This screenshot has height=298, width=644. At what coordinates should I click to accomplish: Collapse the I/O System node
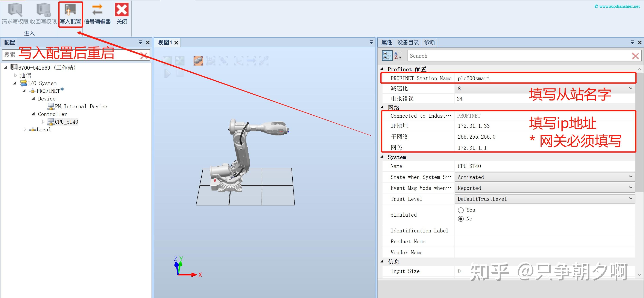(15, 83)
